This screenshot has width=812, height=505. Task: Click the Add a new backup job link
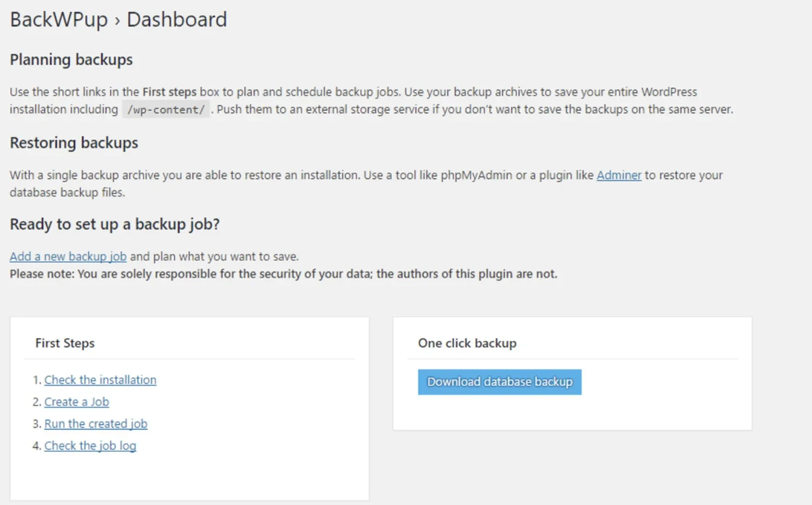click(x=68, y=257)
